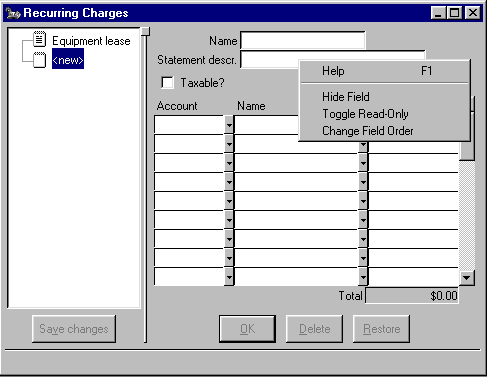Close the Recurring Charges window
The height and width of the screenshot is (377, 487).
pyautogui.click(x=473, y=13)
